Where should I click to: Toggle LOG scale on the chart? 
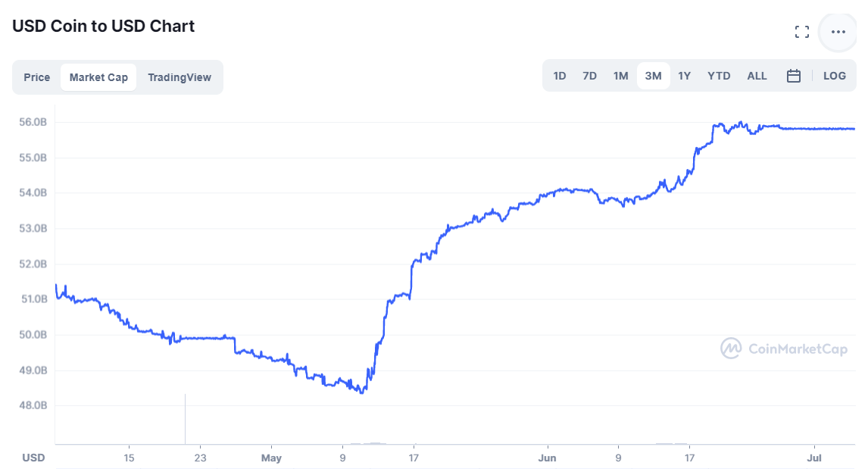[835, 76]
